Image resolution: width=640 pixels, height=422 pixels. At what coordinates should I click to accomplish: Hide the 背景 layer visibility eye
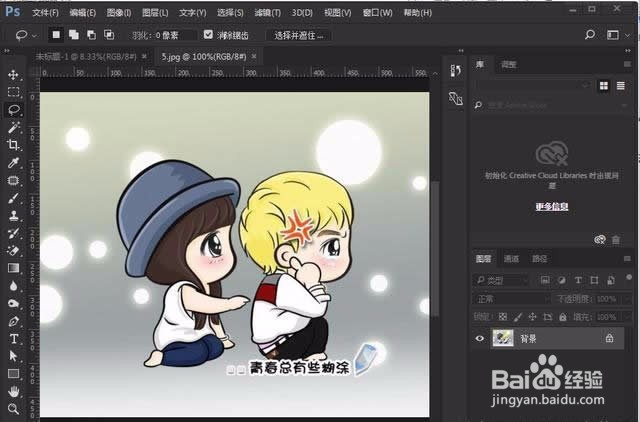[x=480, y=338]
